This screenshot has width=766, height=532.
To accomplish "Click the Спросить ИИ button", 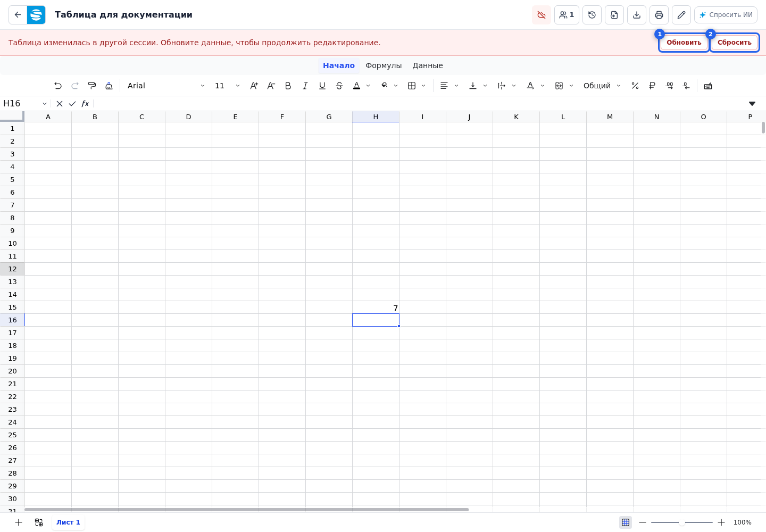I will tap(726, 15).
